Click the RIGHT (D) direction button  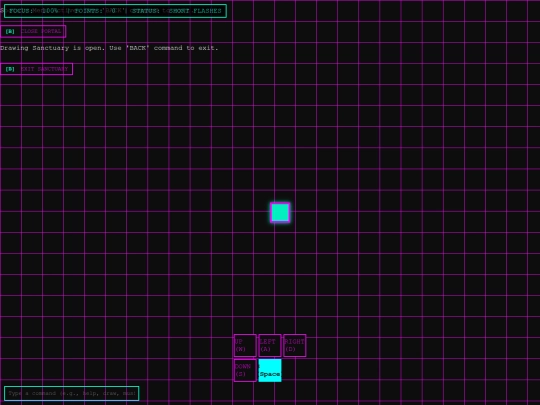[295, 345]
